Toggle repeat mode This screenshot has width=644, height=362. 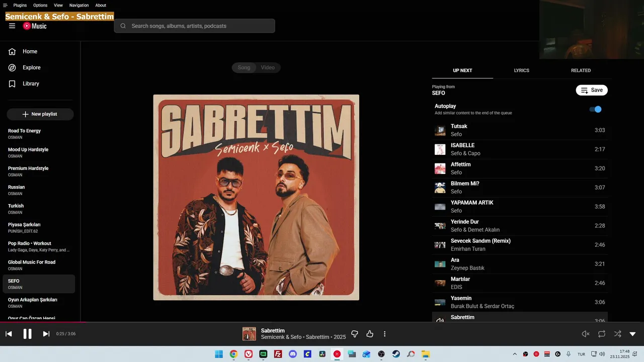(602, 334)
